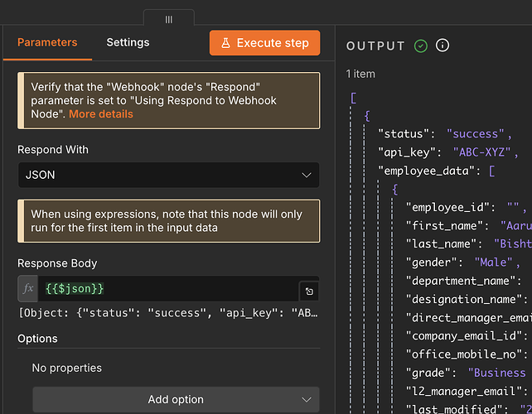Image resolution: width=532 pixels, height=414 pixels.
Task: Click the expression preview result text
Action: pos(168,313)
